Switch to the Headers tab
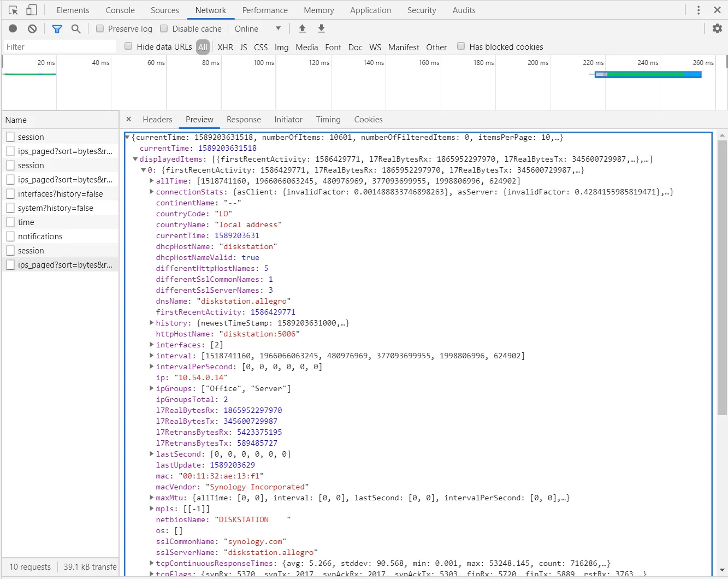Image resolution: width=728 pixels, height=579 pixels. 157,120
